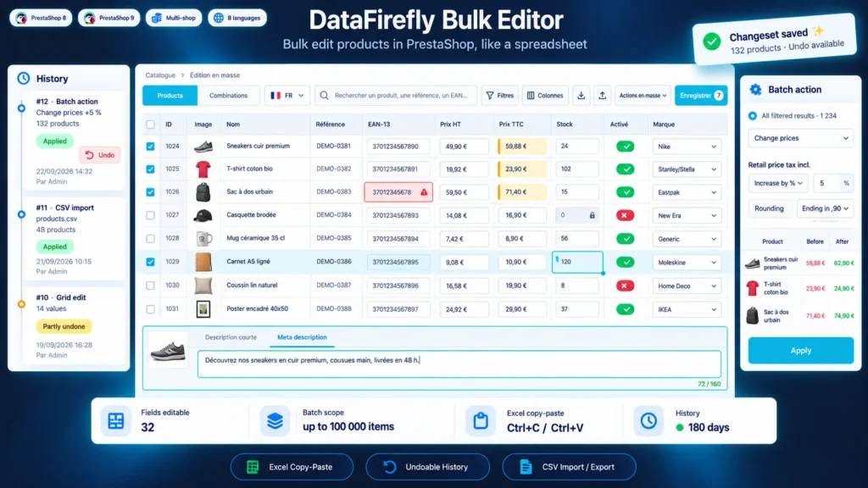
Task: Click the Casquette brodée cap image
Action: pos(203,215)
